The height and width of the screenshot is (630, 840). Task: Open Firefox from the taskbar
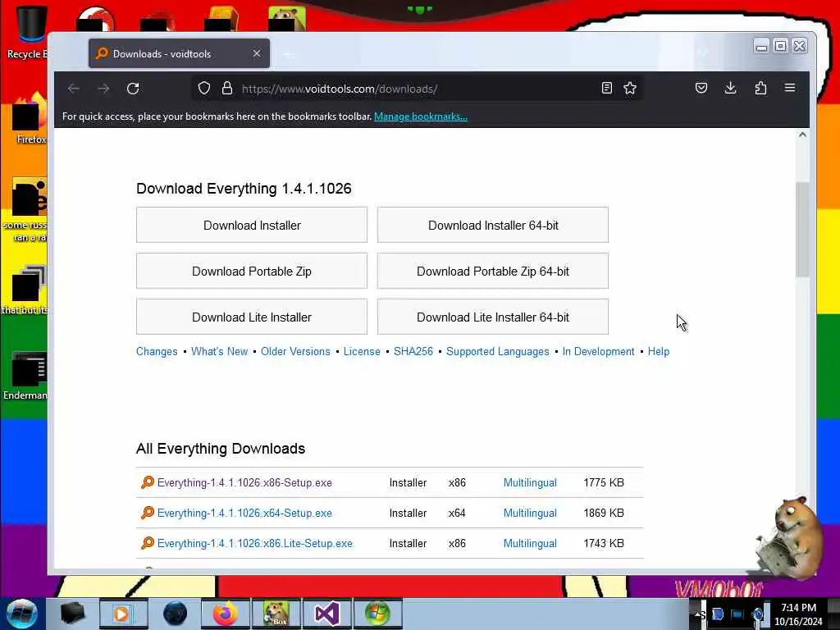pos(226,614)
